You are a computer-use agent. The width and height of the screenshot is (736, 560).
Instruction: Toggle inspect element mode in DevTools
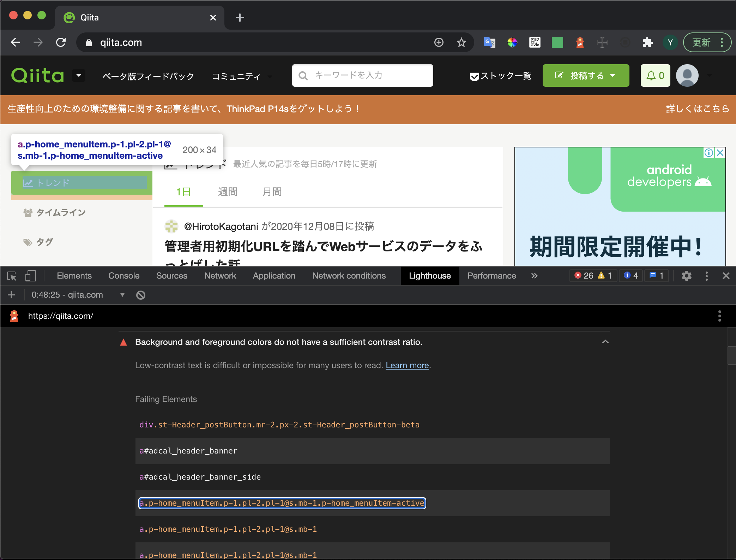12,276
